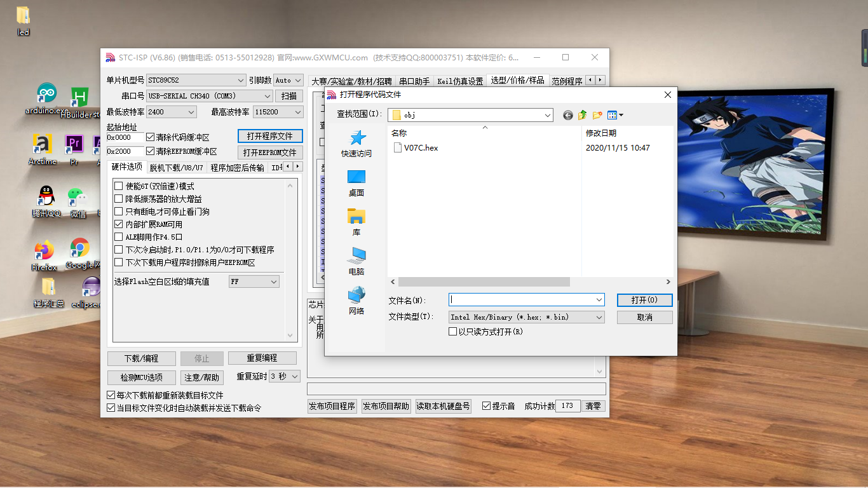The width and height of the screenshot is (868, 488).
Task: Select the 微信 desktop shortcut
Action: pos(78,202)
